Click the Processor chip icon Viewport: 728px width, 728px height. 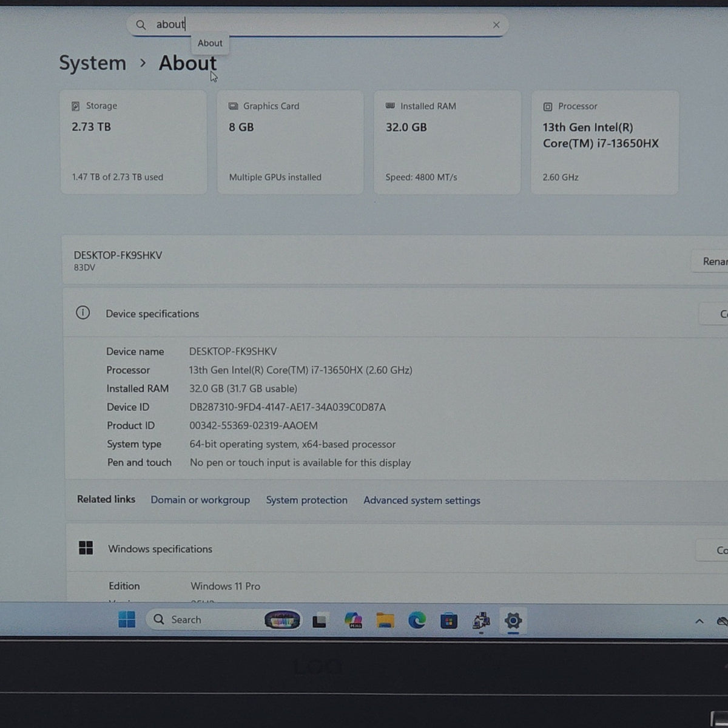pyautogui.click(x=548, y=107)
